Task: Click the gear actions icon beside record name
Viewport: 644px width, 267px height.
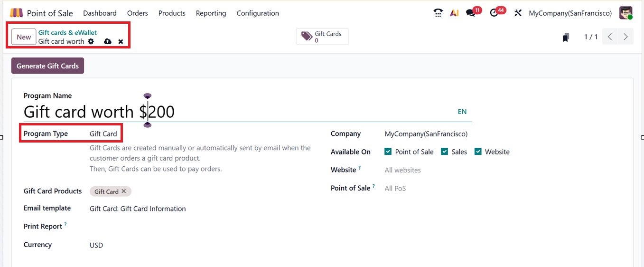Action: tap(91, 41)
